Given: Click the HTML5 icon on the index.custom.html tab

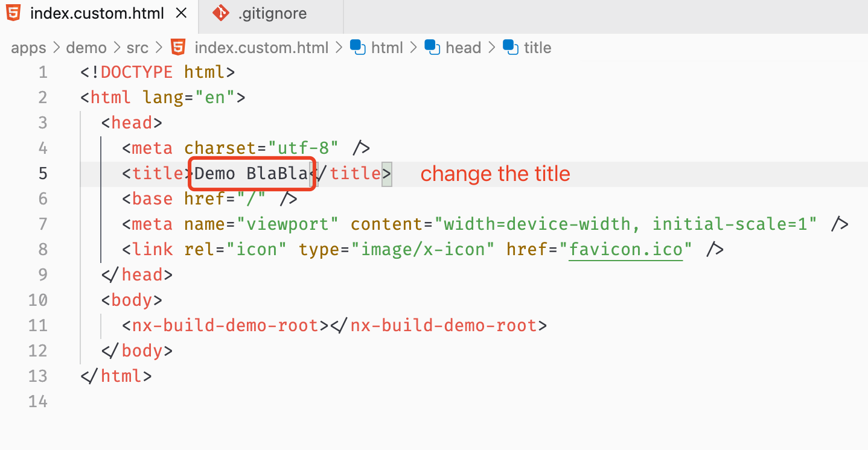Looking at the screenshot, I should [13, 12].
